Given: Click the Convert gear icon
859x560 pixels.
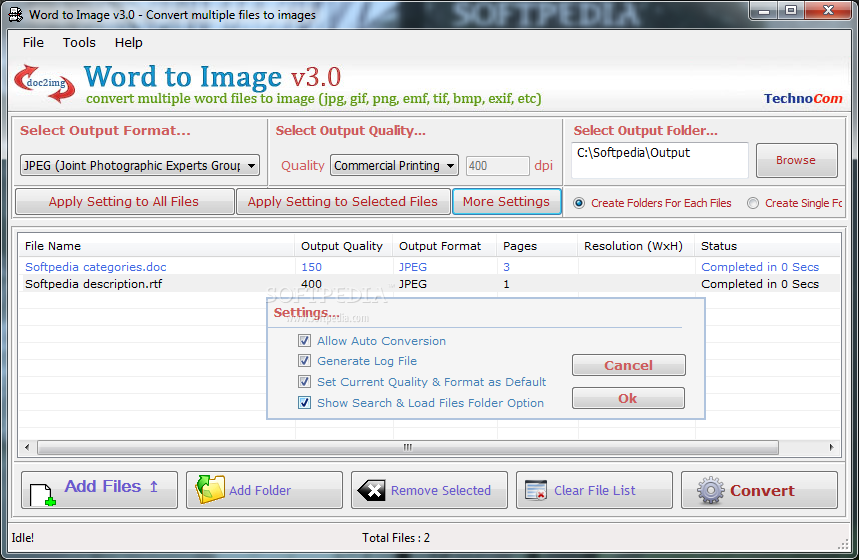Looking at the screenshot, I should 711,490.
